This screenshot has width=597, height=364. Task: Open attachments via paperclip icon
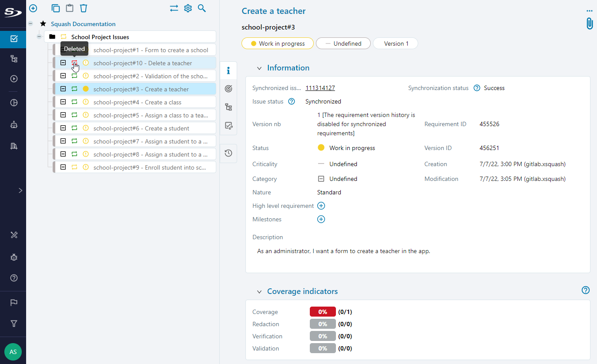589,23
